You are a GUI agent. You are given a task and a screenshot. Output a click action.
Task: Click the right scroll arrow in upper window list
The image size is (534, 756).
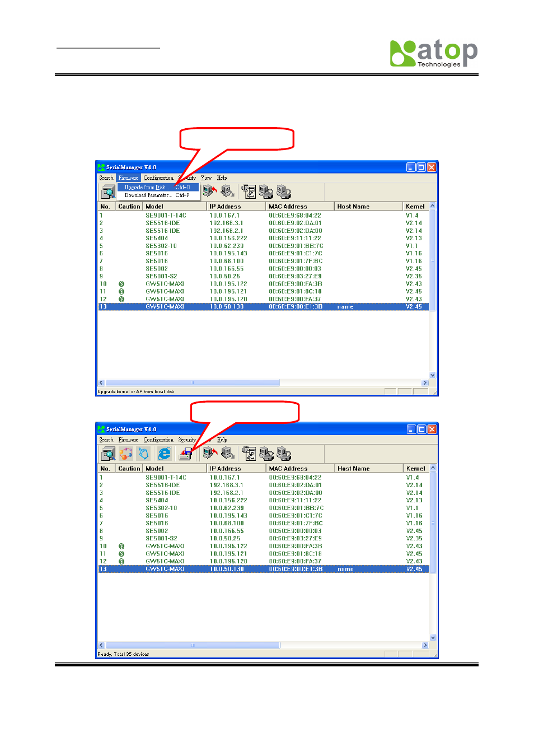point(425,383)
